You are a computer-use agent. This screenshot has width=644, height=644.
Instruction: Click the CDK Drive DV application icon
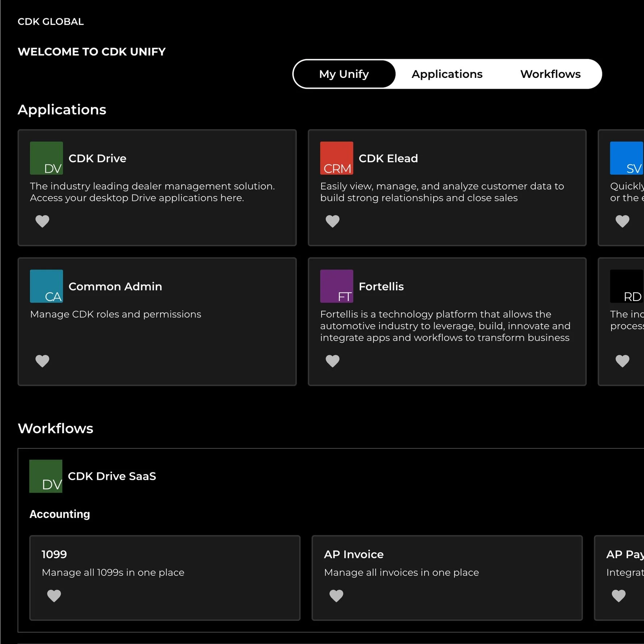click(x=46, y=158)
